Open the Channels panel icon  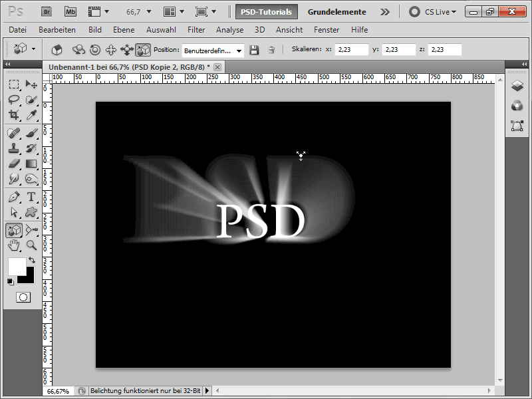point(517,106)
